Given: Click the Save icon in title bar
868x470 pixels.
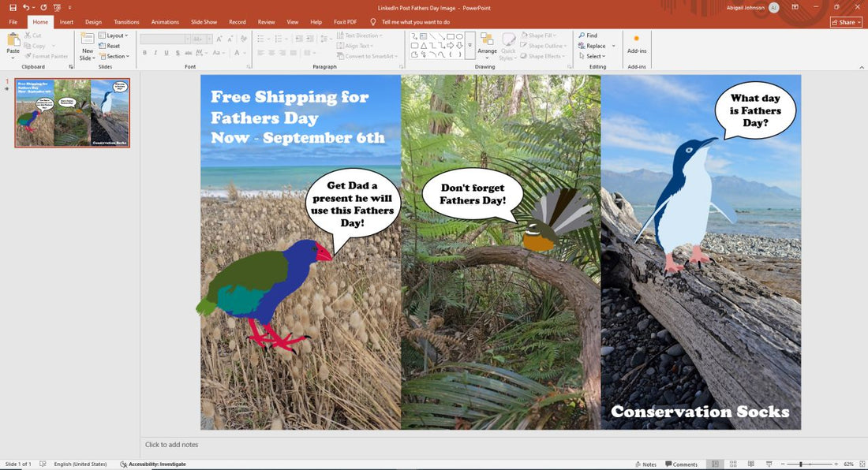Looking at the screenshot, I should (x=13, y=8).
